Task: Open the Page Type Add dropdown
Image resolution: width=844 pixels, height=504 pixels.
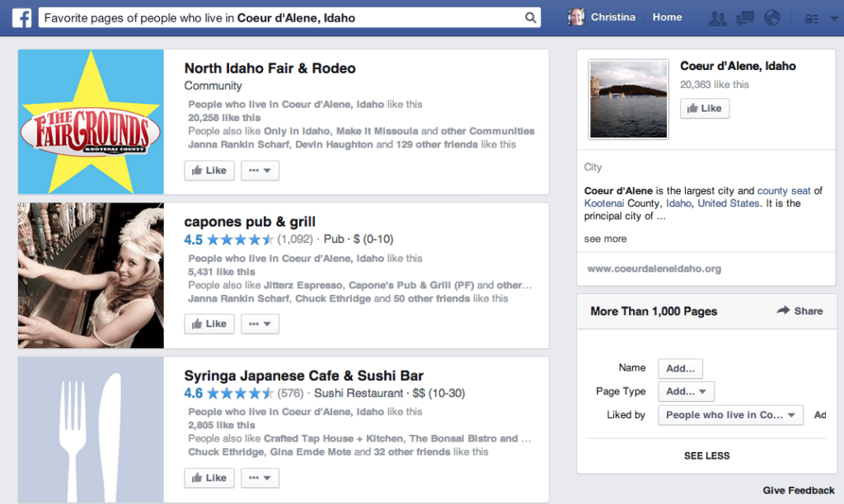Action: click(x=686, y=391)
